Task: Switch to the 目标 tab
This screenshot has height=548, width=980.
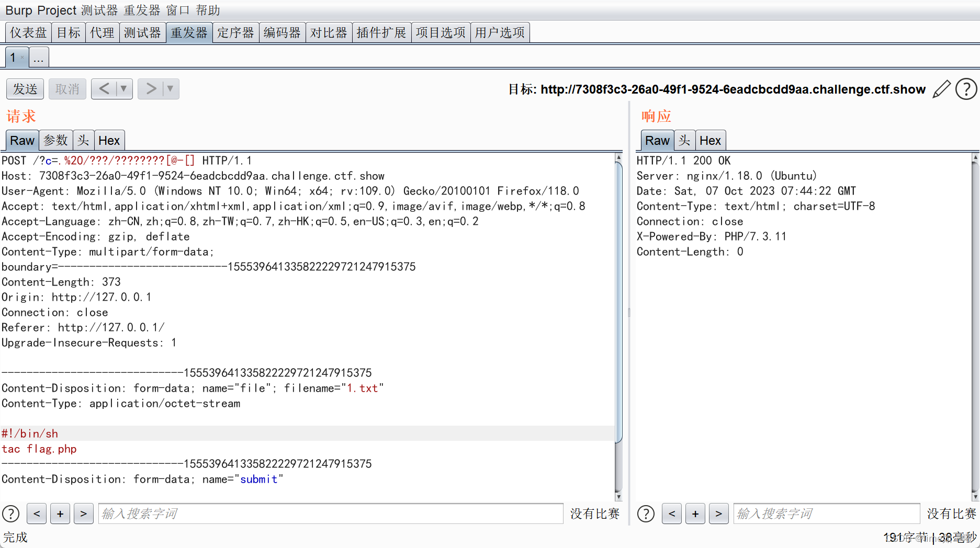Action: click(x=69, y=32)
